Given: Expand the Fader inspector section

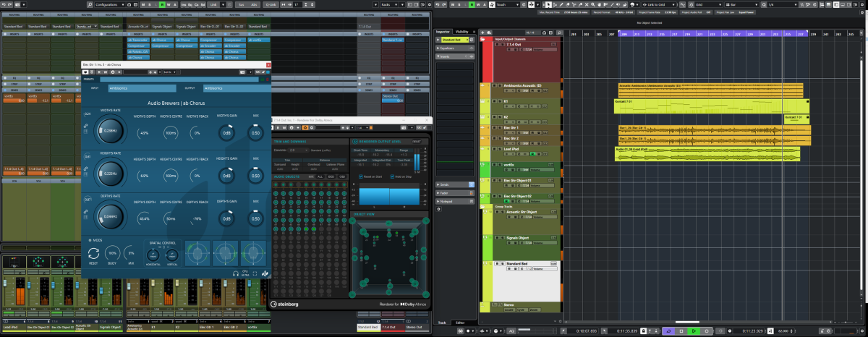Looking at the screenshot, I should (x=455, y=193).
